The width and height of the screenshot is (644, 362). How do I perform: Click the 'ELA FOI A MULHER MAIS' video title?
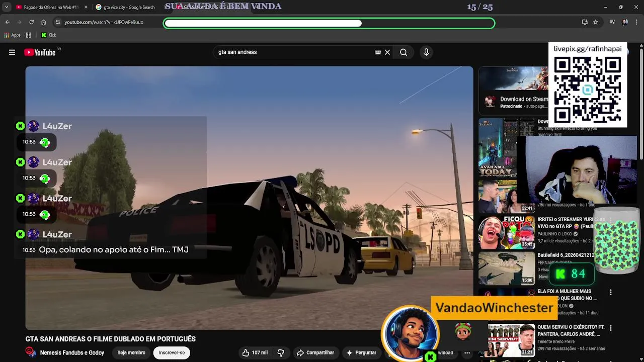[567, 295]
